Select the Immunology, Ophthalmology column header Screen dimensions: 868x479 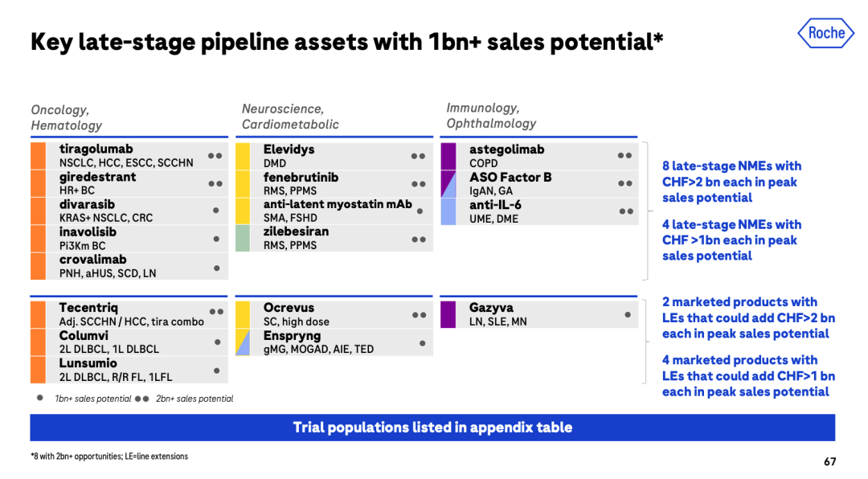click(x=492, y=116)
